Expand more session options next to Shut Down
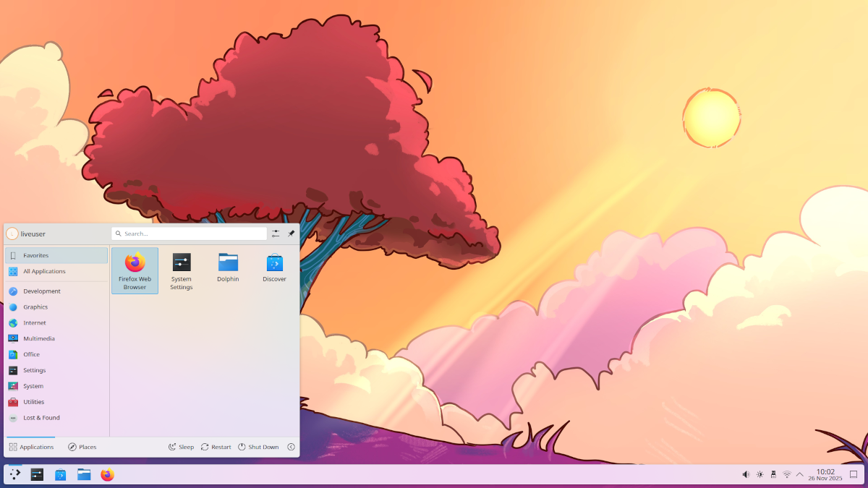The image size is (868, 488). [x=291, y=447]
